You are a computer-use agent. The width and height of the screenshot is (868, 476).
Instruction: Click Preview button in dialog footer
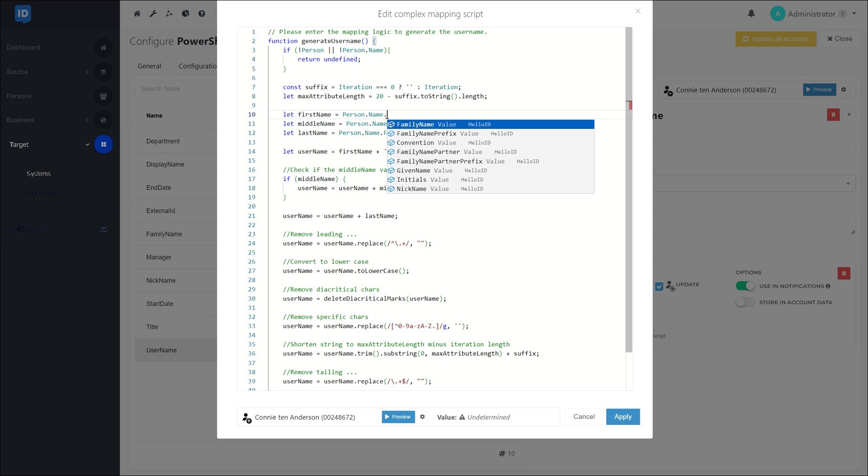pyautogui.click(x=398, y=417)
